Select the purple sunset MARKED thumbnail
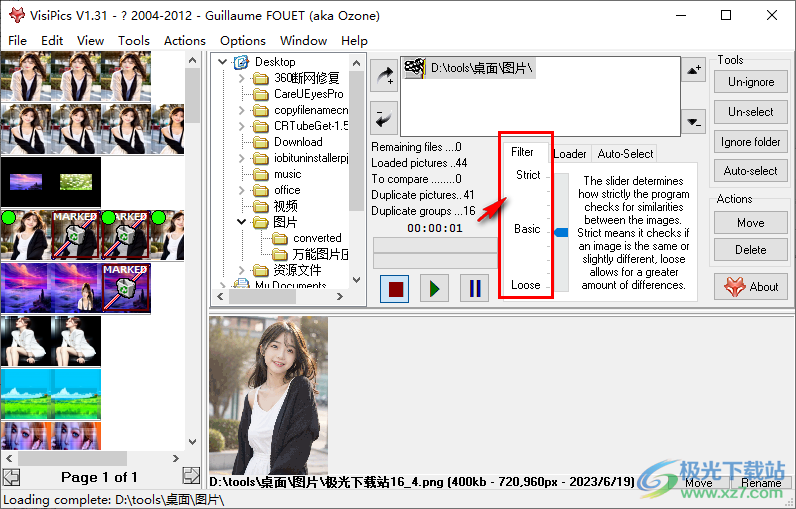Screen dimensions: 796x509 (x=126, y=287)
